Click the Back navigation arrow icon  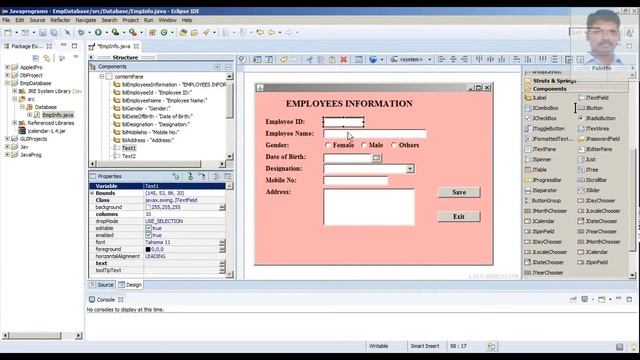(271, 32)
